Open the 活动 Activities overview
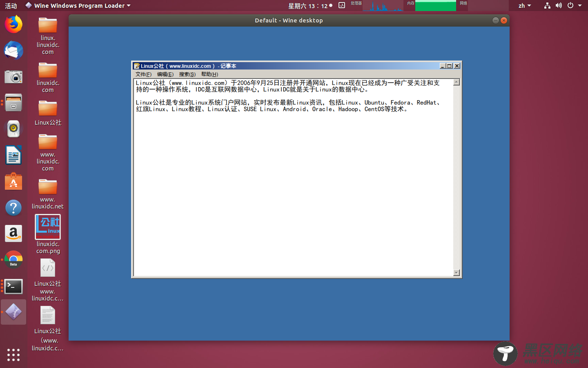The width and height of the screenshot is (588, 368). coord(11,6)
